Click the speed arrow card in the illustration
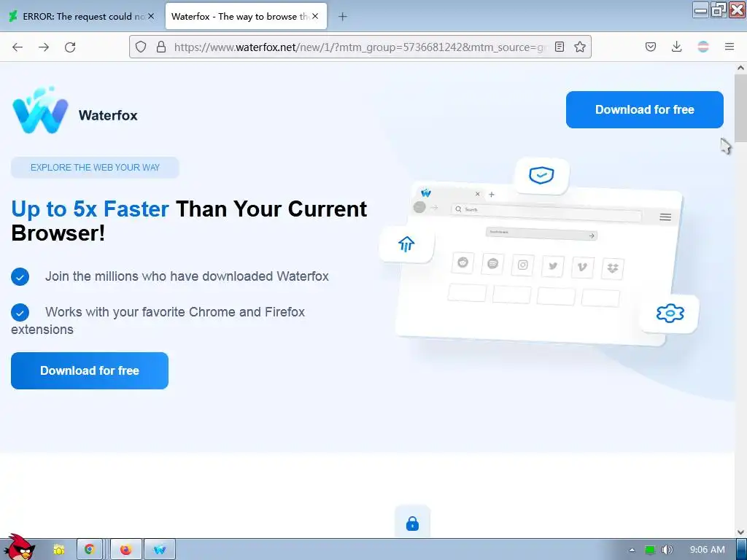This screenshot has height=560, width=747. [406, 244]
